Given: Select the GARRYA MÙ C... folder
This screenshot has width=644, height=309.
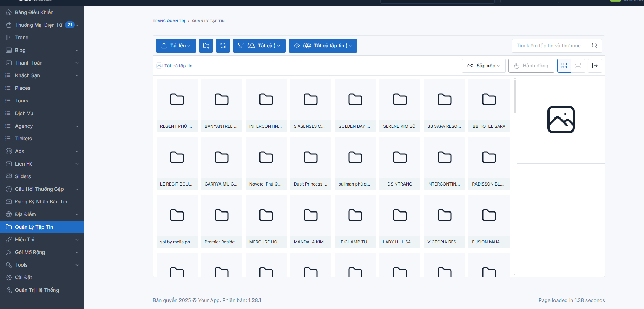Looking at the screenshot, I should 222,163.
